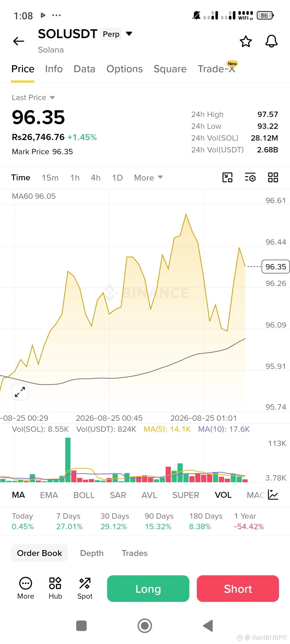Select the Order Book view

(39, 553)
